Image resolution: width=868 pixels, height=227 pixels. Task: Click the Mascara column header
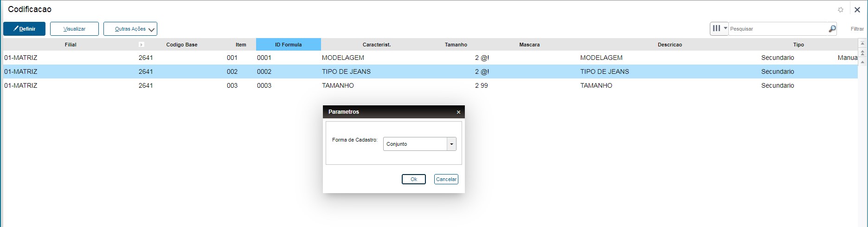[529, 45]
